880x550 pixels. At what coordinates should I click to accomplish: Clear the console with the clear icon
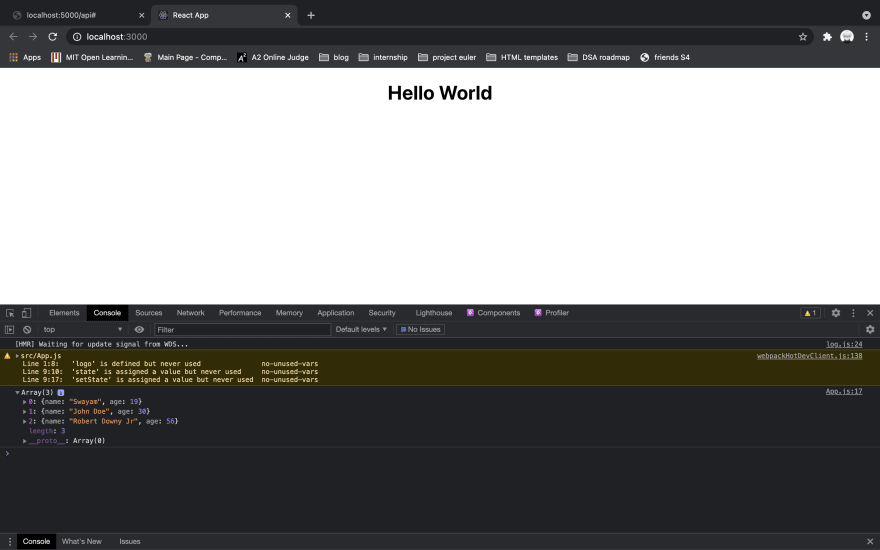click(x=27, y=329)
